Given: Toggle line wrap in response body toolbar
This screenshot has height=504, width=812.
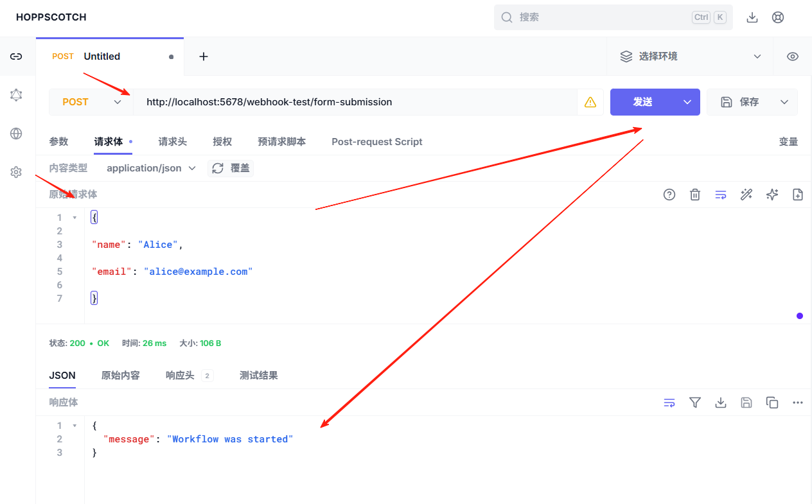Looking at the screenshot, I should pos(669,403).
